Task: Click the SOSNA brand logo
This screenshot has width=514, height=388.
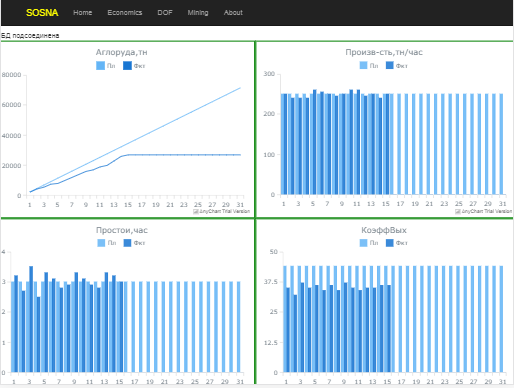Action: [42, 13]
